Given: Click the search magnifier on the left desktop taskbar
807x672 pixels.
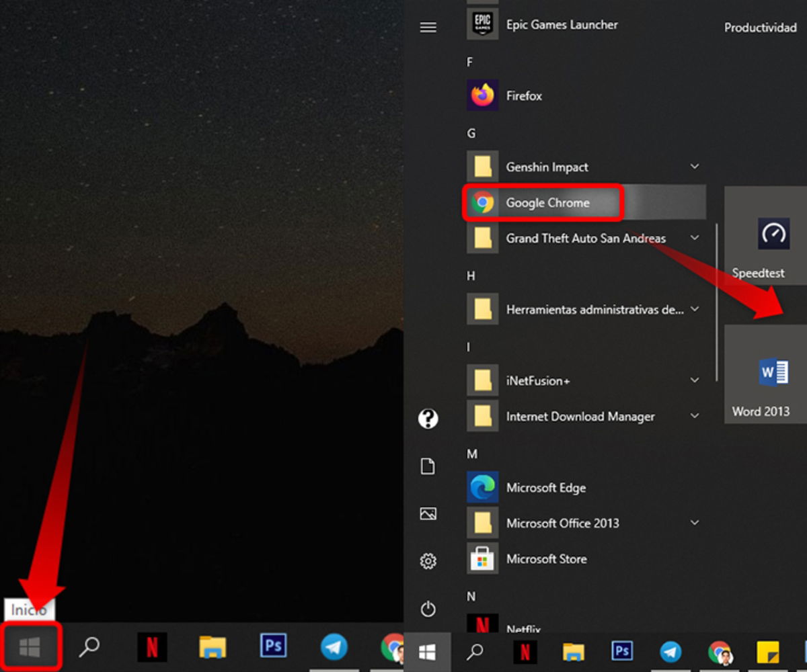Looking at the screenshot, I should click(89, 647).
